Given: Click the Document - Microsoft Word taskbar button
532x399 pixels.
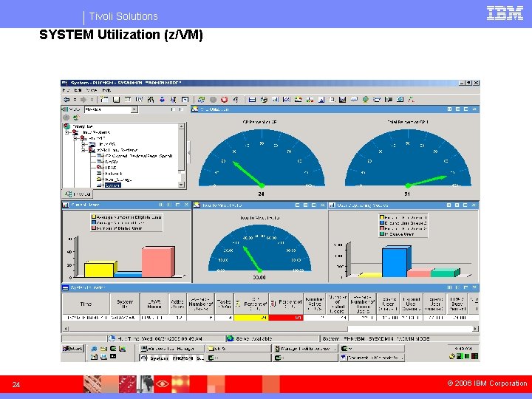Looking at the screenshot, I should [x=372, y=358].
